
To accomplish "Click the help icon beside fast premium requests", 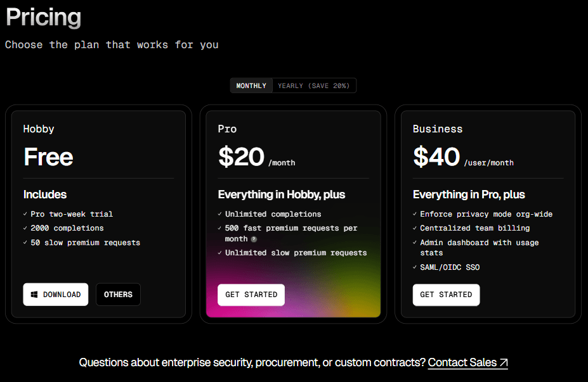I will (x=254, y=239).
